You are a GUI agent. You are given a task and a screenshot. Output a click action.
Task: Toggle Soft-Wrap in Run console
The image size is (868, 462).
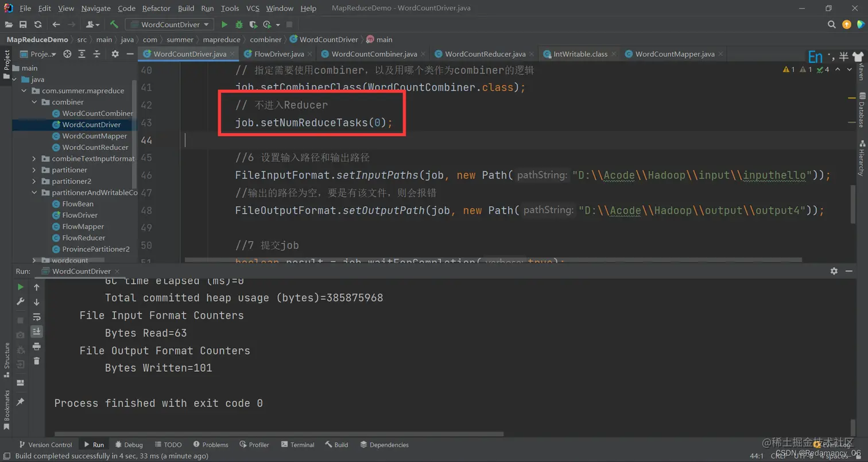(x=37, y=317)
